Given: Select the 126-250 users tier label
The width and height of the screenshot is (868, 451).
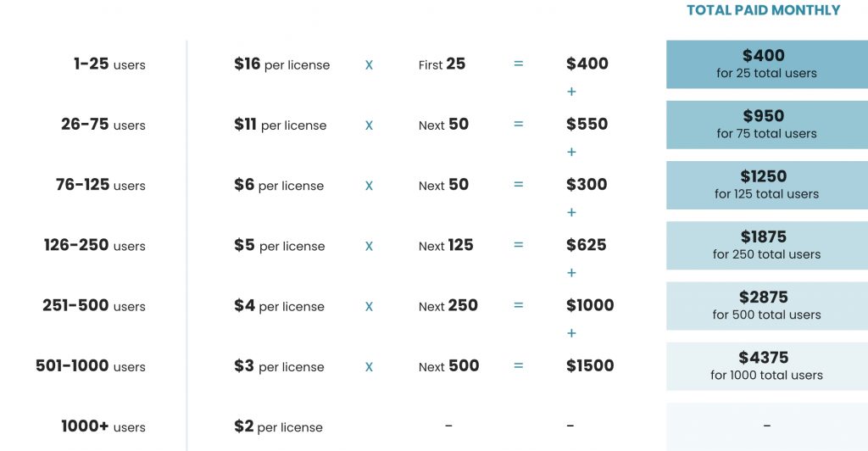Looking at the screenshot, I should coord(95,246).
